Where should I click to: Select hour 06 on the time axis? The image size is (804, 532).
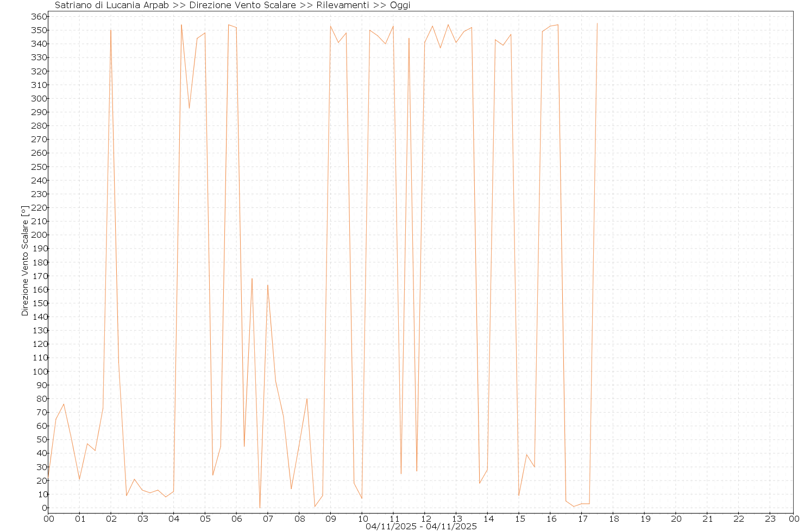[237, 519]
